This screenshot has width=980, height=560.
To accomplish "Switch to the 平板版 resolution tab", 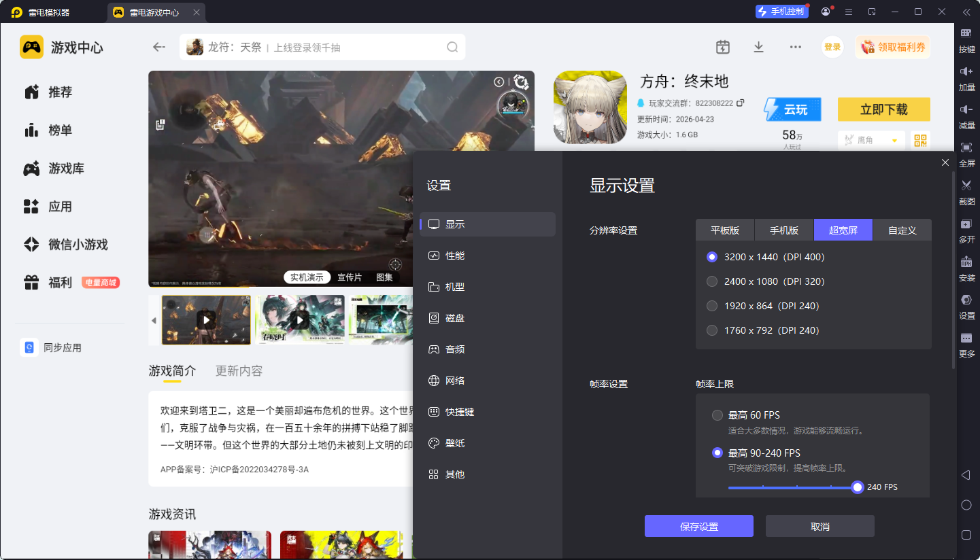I will [x=725, y=230].
